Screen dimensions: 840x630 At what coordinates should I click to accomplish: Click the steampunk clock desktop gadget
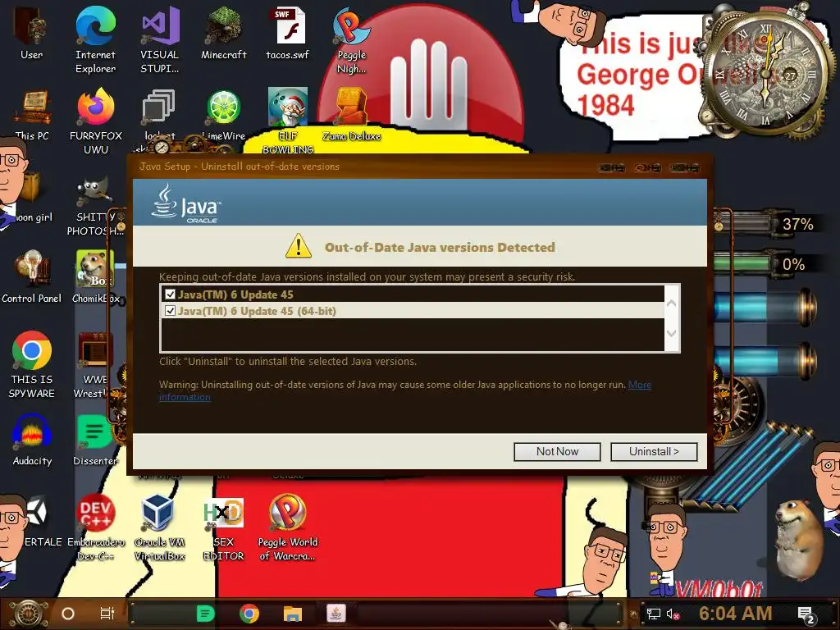766,75
